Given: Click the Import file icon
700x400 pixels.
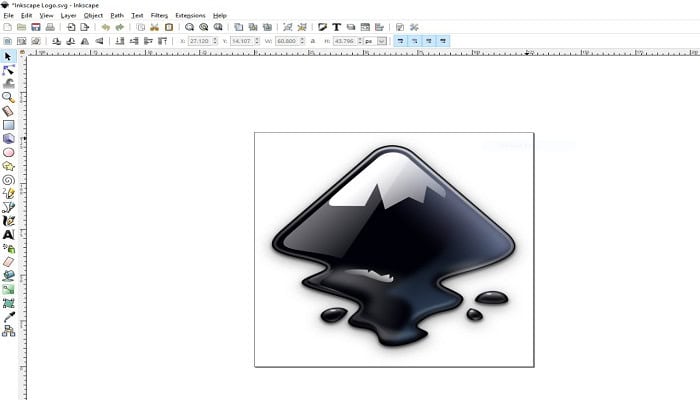Looking at the screenshot, I should [71, 27].
